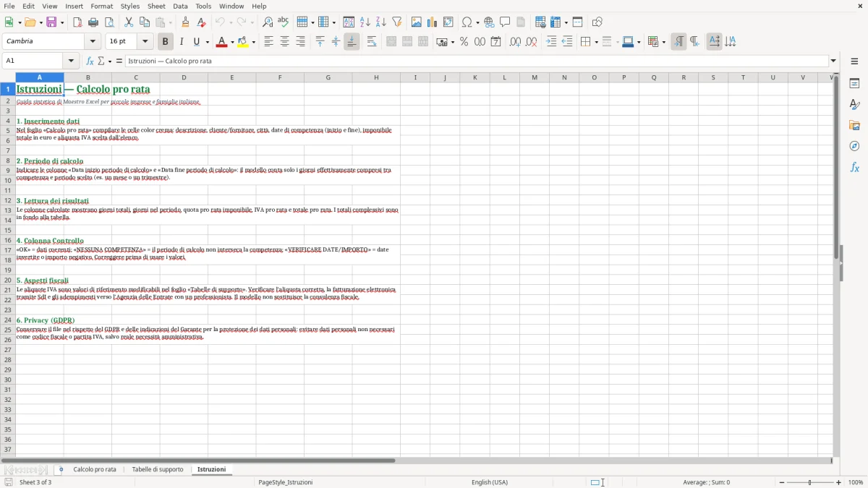Image resolution: width=868 pixels, height=488 pixels.
Task: Open the sidebar Properties panel
Action: [x=854, y=84]
